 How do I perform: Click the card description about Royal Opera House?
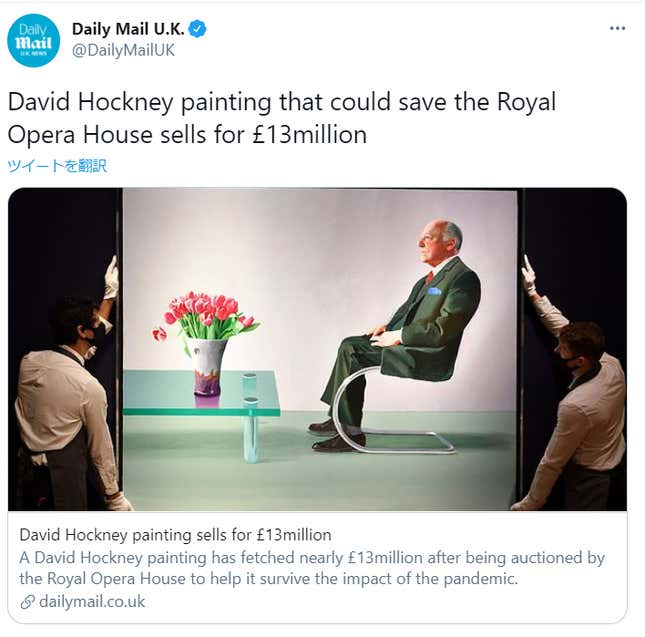pos(312,568)
